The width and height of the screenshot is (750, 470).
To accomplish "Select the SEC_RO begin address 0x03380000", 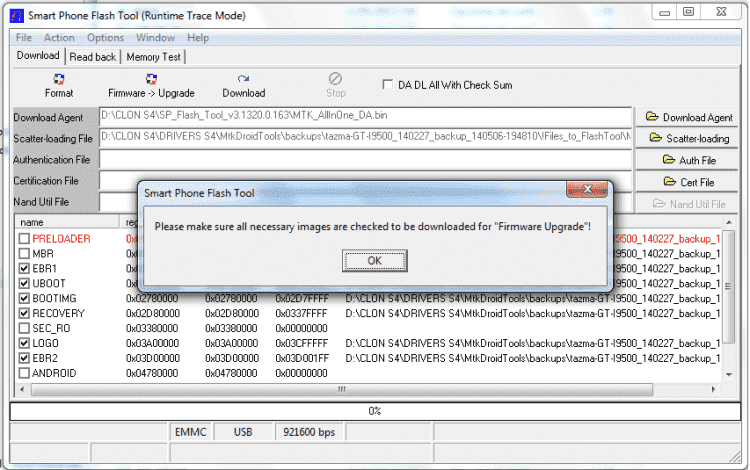I will (152, 328).
